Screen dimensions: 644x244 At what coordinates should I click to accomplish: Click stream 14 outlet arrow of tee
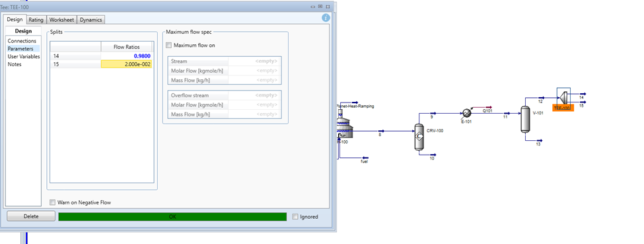point(583,94)
